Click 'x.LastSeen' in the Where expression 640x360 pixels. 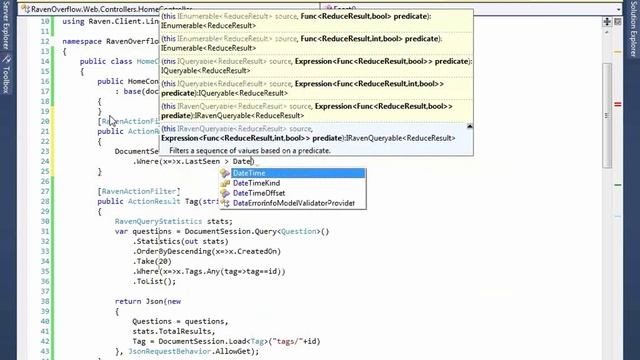tap(198, 162)
